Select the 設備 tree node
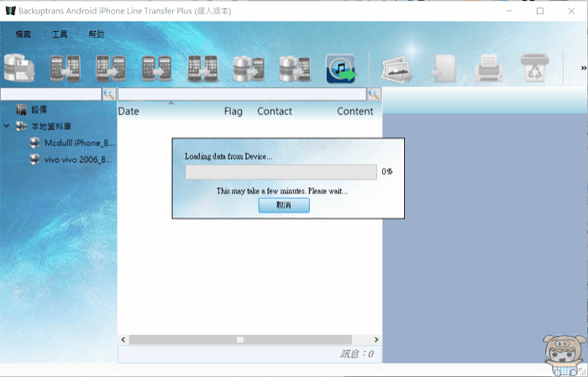Viewport: 588px width, 377px height. click(x=39, y=110)
